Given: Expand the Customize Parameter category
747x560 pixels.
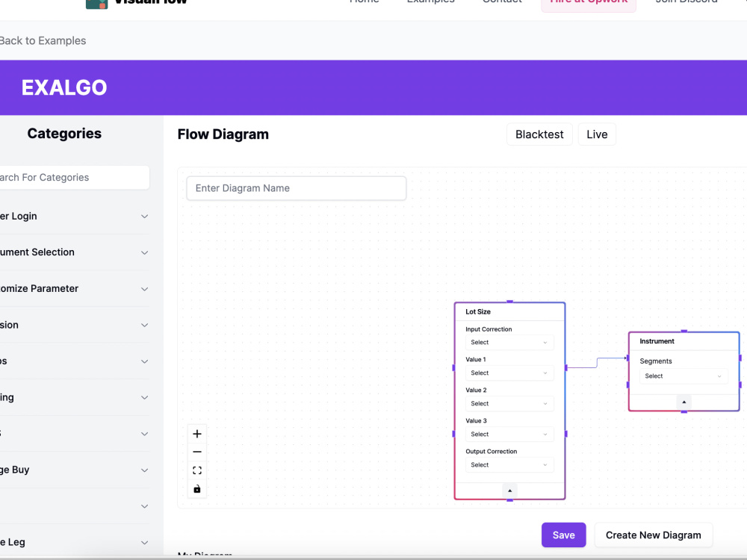Looking at the screenshot, I should [x=74, y=288].
